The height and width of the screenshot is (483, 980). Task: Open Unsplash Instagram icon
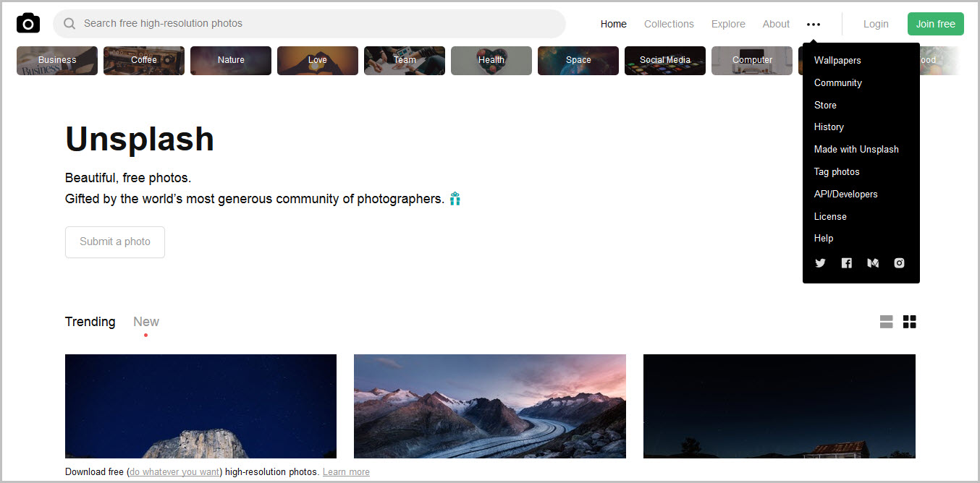pyautogui.click(x=899, y=263)
